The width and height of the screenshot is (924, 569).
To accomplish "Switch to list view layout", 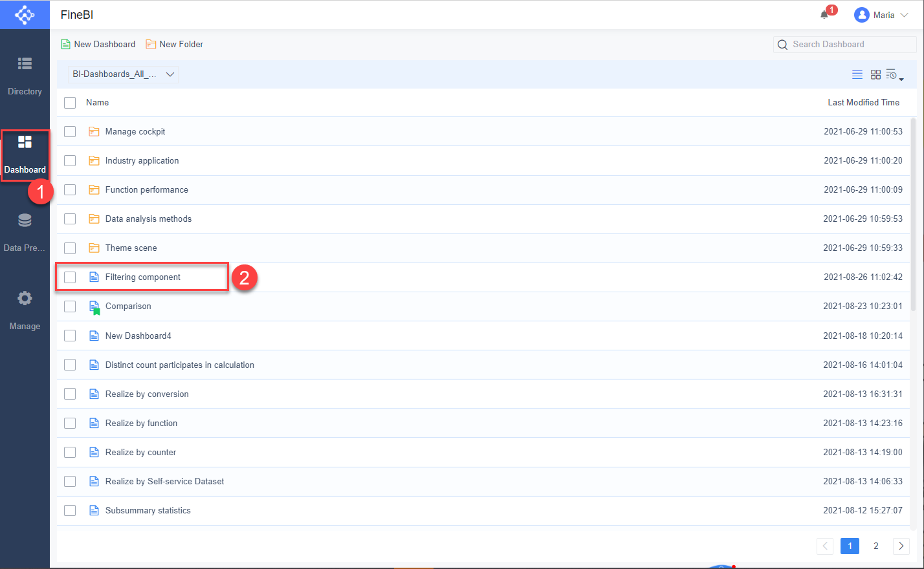I will [857, 74].
